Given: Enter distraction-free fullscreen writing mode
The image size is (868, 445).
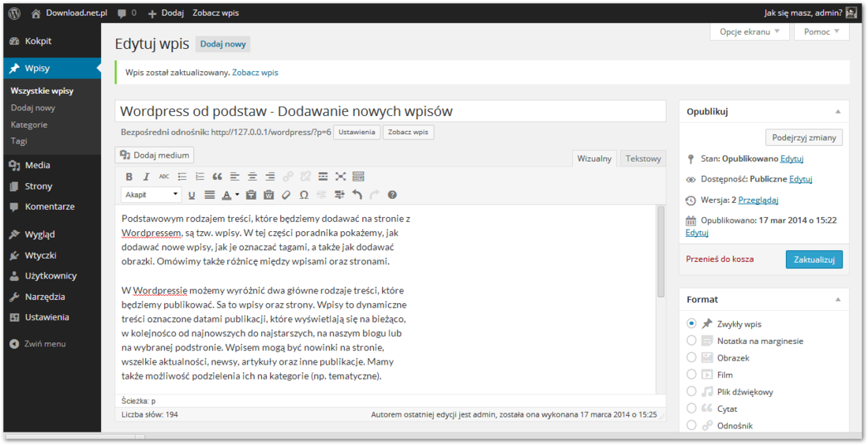Looking at the screenshot, I should [340, 177].
